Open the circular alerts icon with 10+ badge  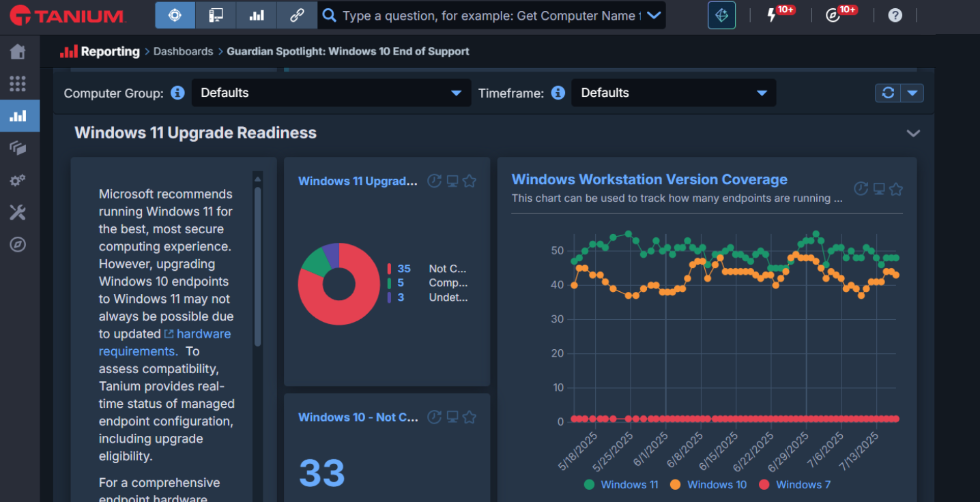coord(833,15)
